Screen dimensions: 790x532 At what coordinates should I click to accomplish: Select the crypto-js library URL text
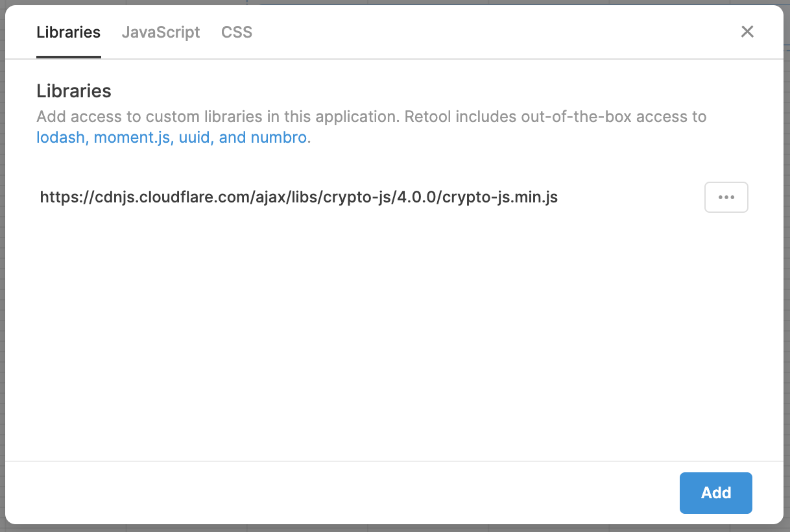point(298,197)
